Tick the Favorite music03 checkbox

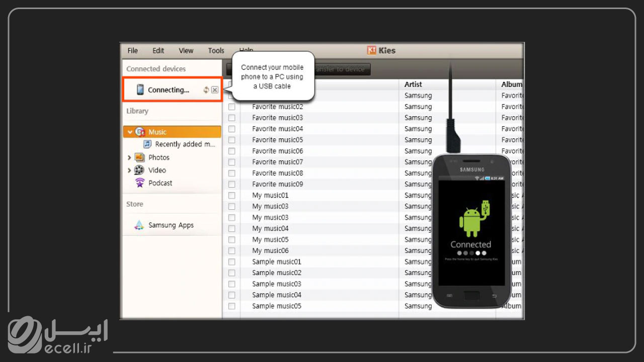click(x=232, y=118)
